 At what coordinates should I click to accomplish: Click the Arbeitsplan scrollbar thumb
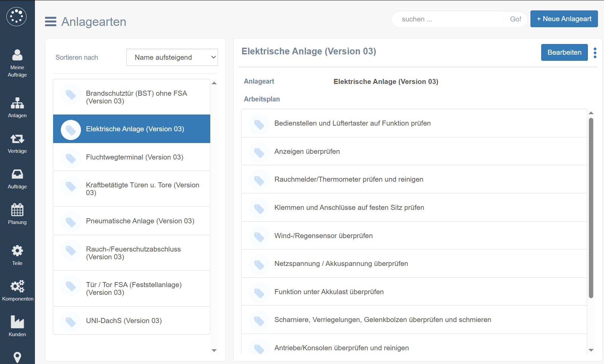point(591,208)
